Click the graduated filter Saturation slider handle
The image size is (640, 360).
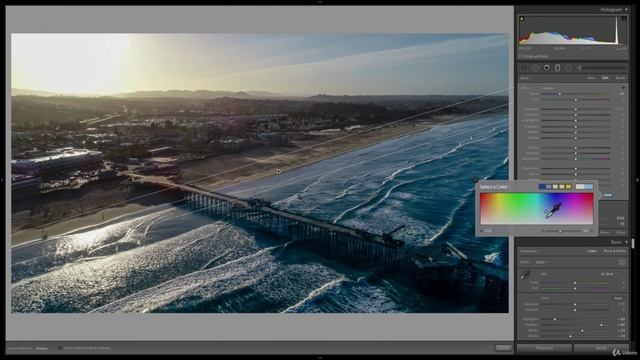pos(576,159)
